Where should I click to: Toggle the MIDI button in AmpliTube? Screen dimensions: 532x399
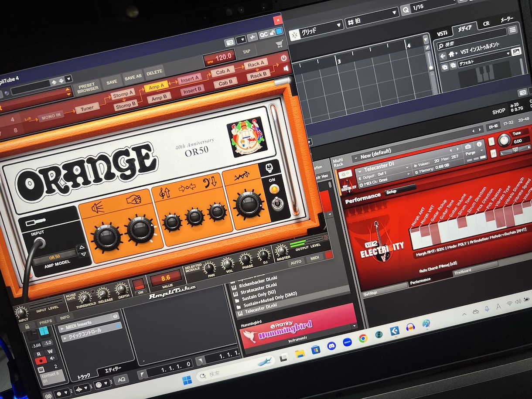coord(314,258)
